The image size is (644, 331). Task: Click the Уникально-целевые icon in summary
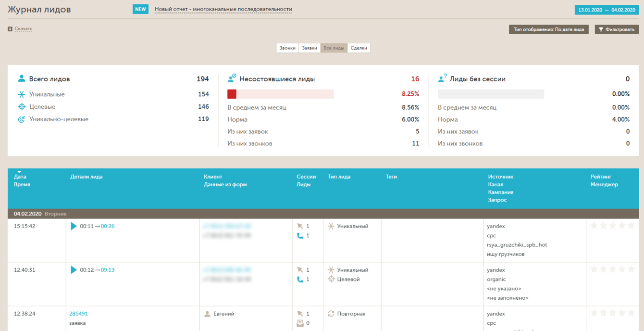[x=22, y=119]
